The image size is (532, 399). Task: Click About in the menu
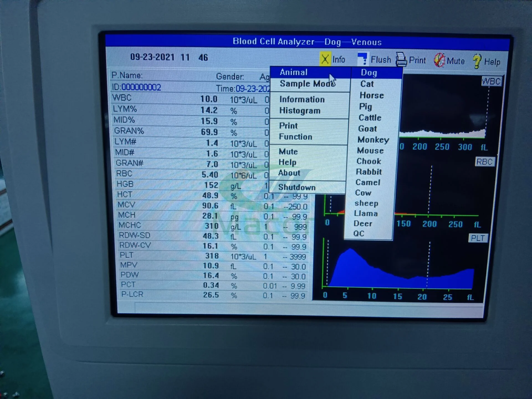(x=289, y=173)
